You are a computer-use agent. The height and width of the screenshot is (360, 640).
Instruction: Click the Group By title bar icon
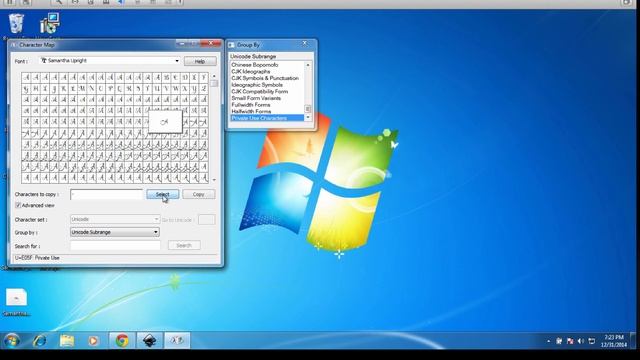[231, 44]
